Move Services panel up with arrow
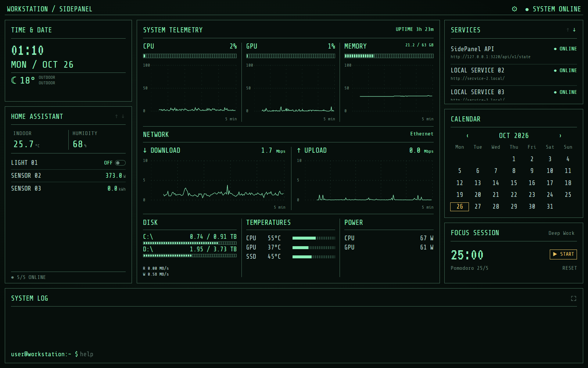The height and width of the screenshot is (368, 588). (568, 30)
